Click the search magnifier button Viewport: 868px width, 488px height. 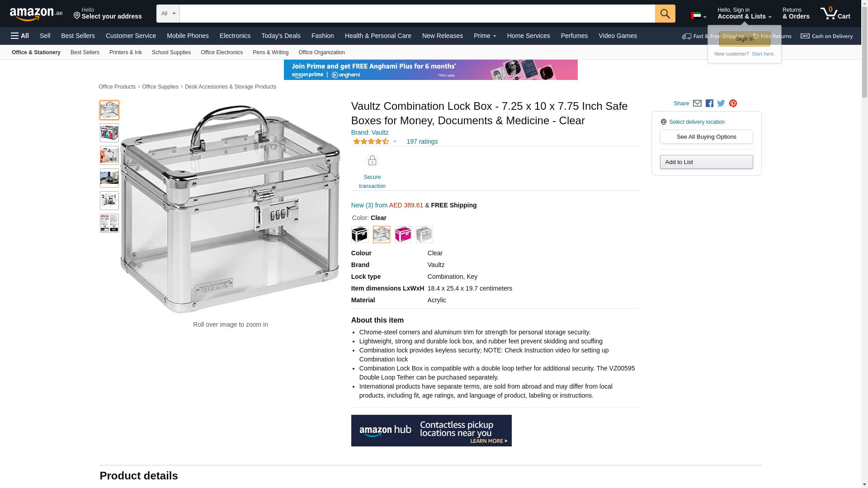pyautogui.click(x=665, y=14)
